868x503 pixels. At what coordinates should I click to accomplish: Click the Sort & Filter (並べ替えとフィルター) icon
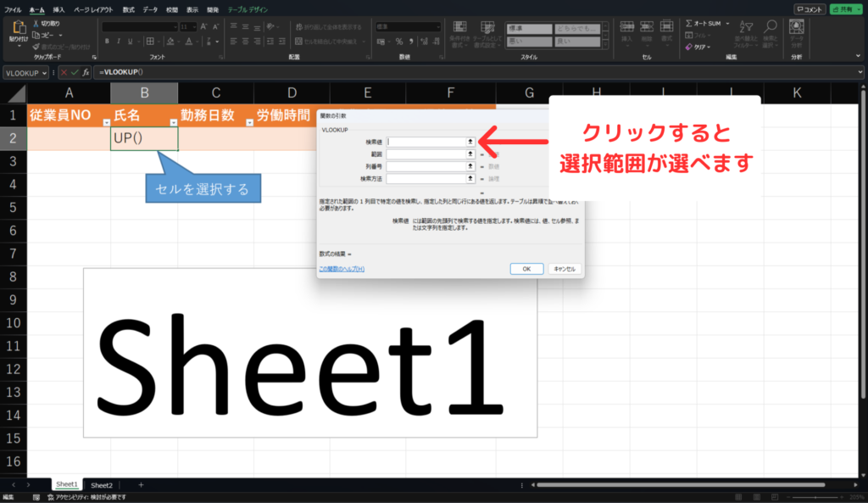[746, 26]
